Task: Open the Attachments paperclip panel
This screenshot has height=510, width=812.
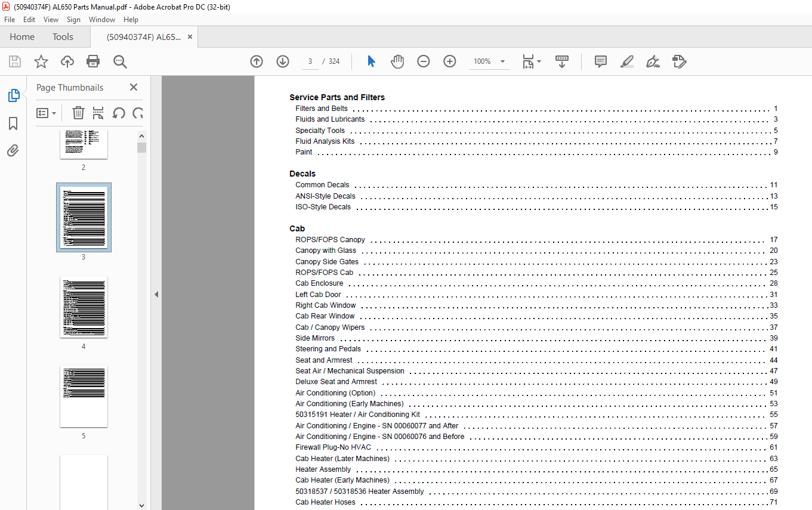Action: pos(13,150)
